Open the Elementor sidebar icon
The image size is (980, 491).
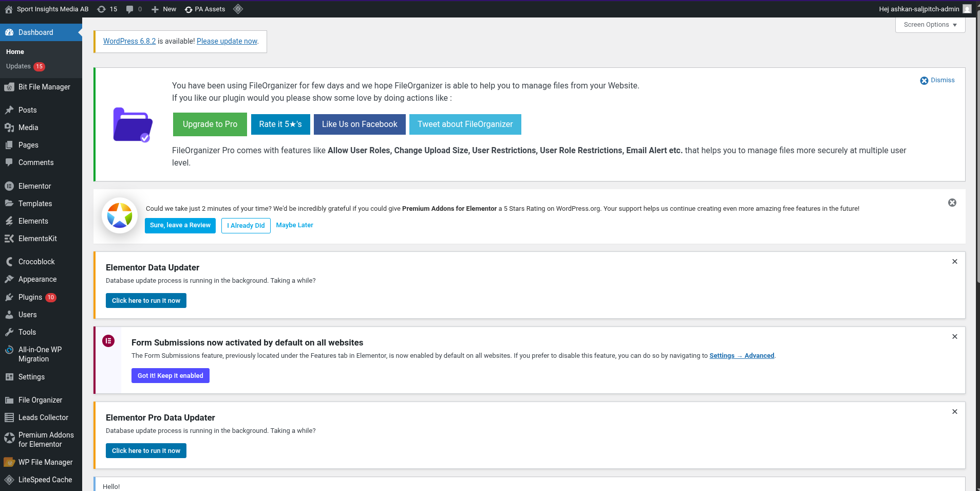coord(9,186)
